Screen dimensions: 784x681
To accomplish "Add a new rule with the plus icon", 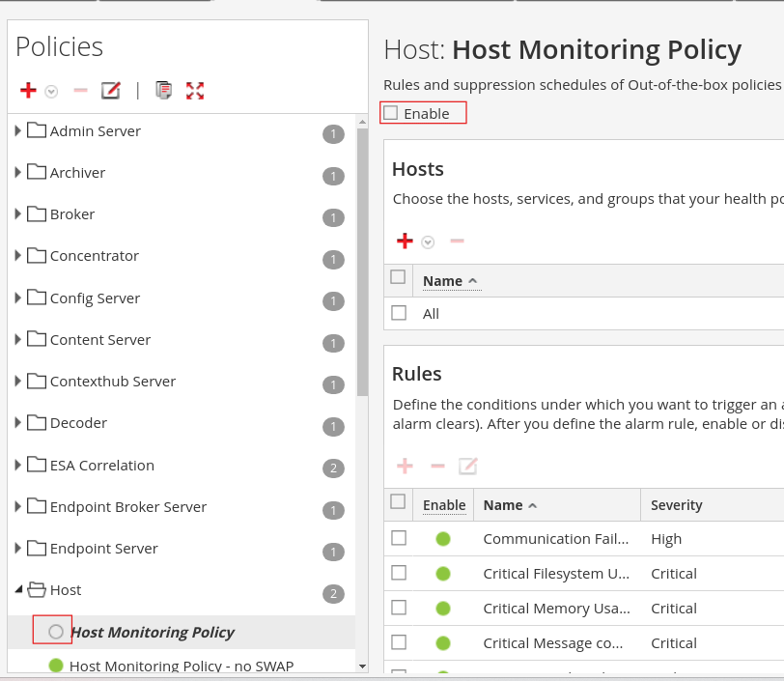I will 405,467.
